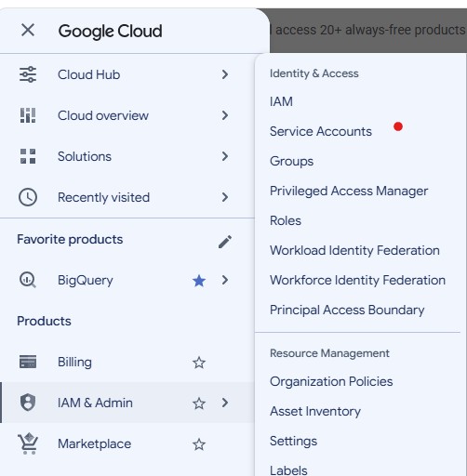
Task: Open Labels in the submenu
Action: (288, 470)
